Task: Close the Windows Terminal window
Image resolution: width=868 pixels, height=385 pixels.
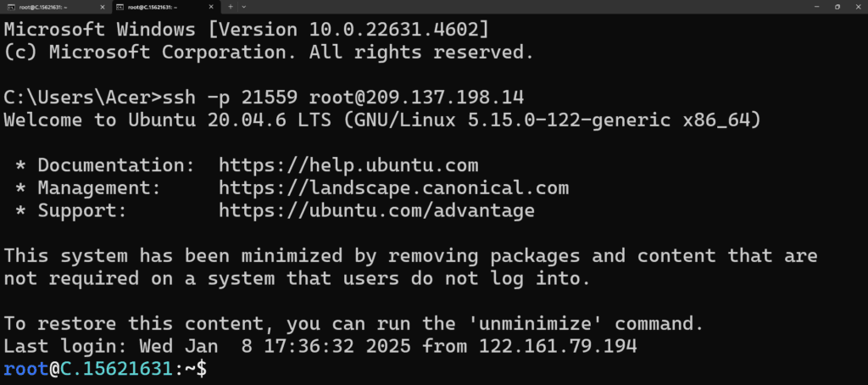Action: coord(857,7)
